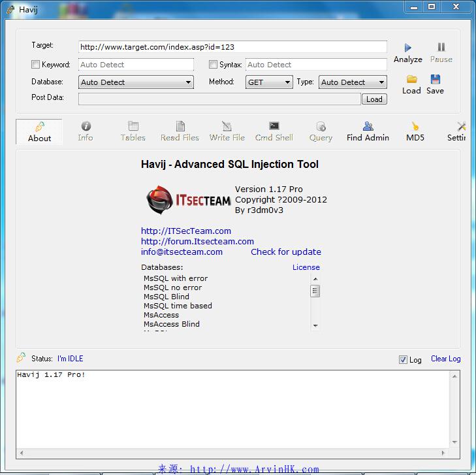Screen dimensions: 476x475
Task: Open the http://ITSecTeam.com link
Action: [x=186, y=231]
